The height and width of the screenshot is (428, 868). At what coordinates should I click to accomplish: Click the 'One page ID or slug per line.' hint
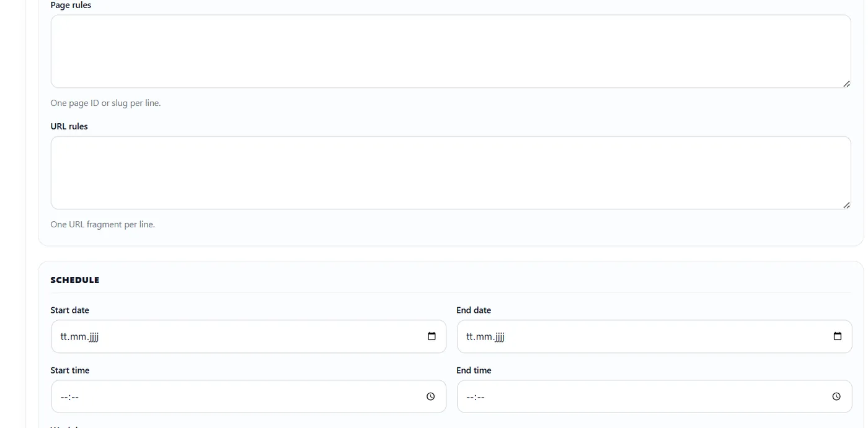point(106,103)
